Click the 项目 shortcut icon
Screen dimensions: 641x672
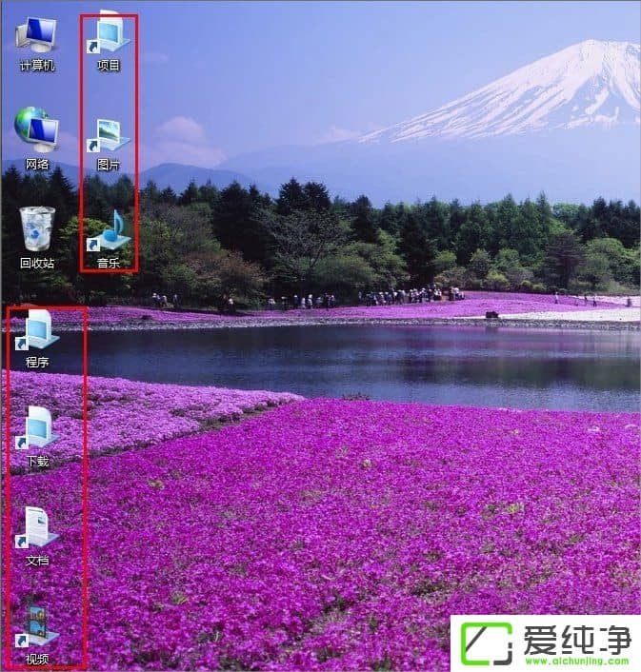pos(108,35)
